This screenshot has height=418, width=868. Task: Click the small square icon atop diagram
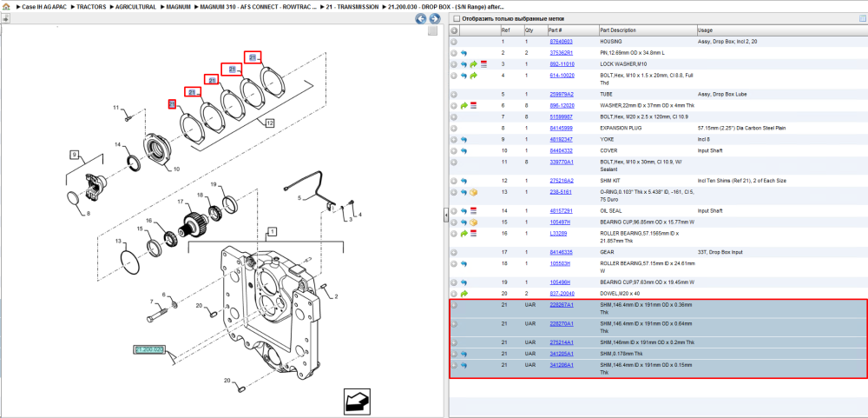[433, 31]
